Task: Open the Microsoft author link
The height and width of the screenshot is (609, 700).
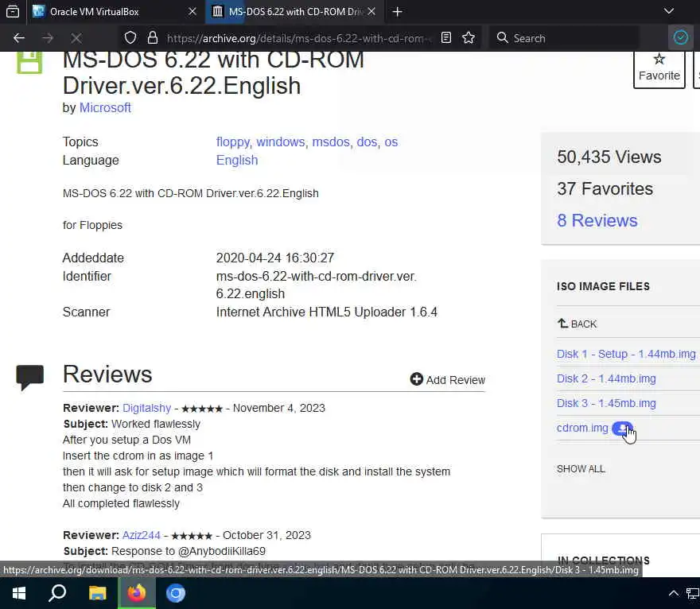Action: coord(105,107)
